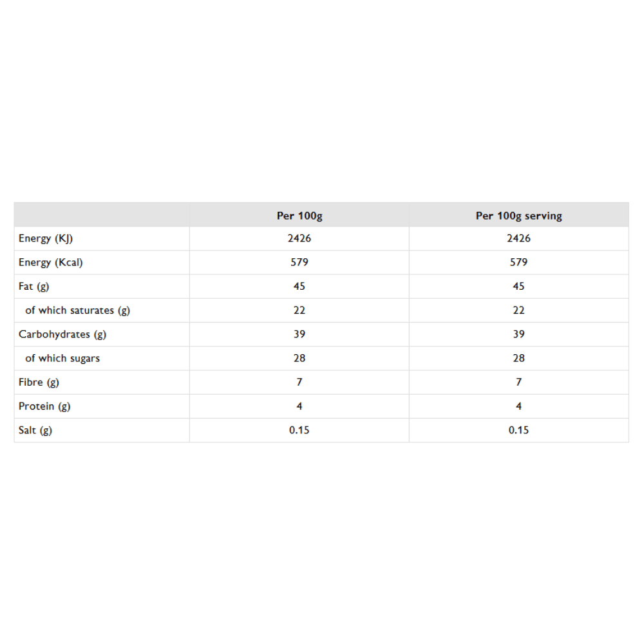
Task: Click the "of which saturates (g)" label
Action: click(x=77, y=310)
